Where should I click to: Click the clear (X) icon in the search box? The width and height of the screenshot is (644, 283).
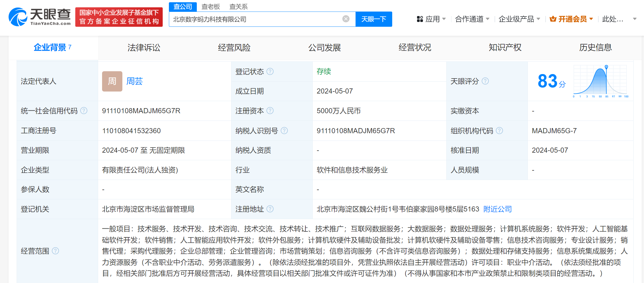[x=345, y=19]
